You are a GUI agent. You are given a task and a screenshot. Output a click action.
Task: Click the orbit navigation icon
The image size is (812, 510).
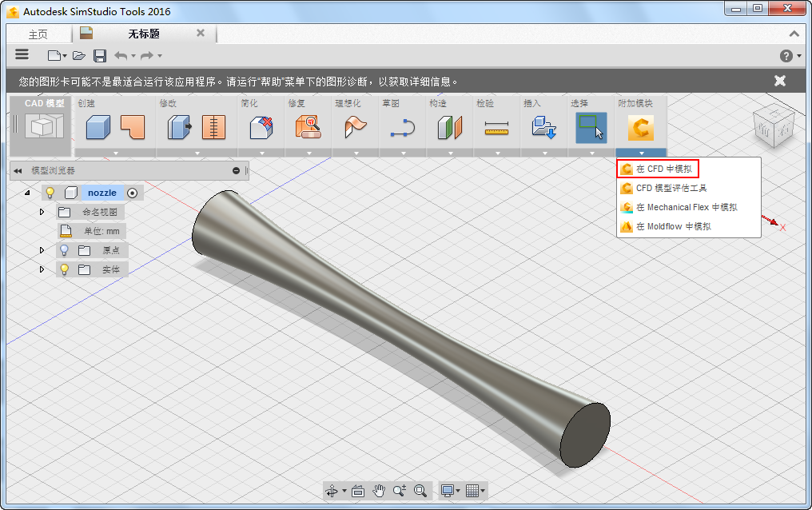pyautogui.click(x=332, y=490)
